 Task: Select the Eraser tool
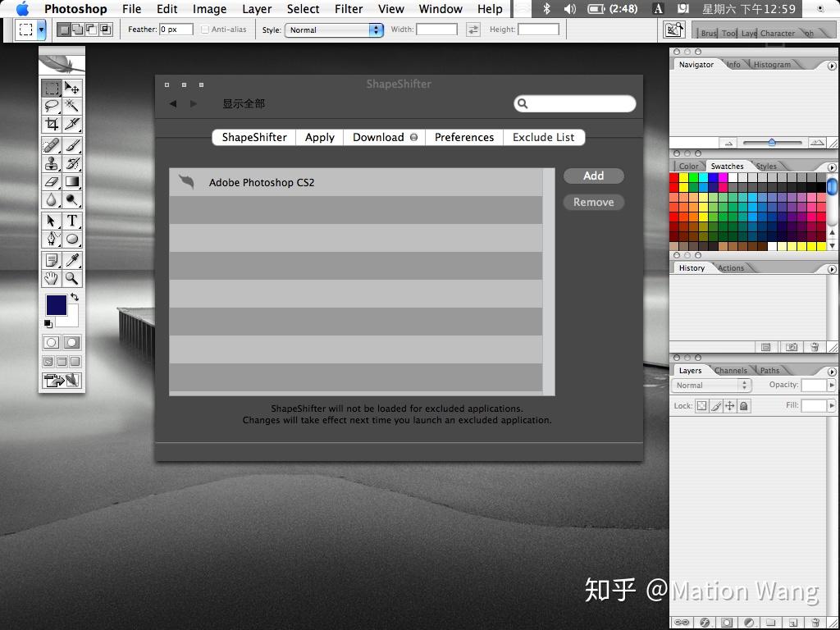pyautogui.click(x=52, y=181)
